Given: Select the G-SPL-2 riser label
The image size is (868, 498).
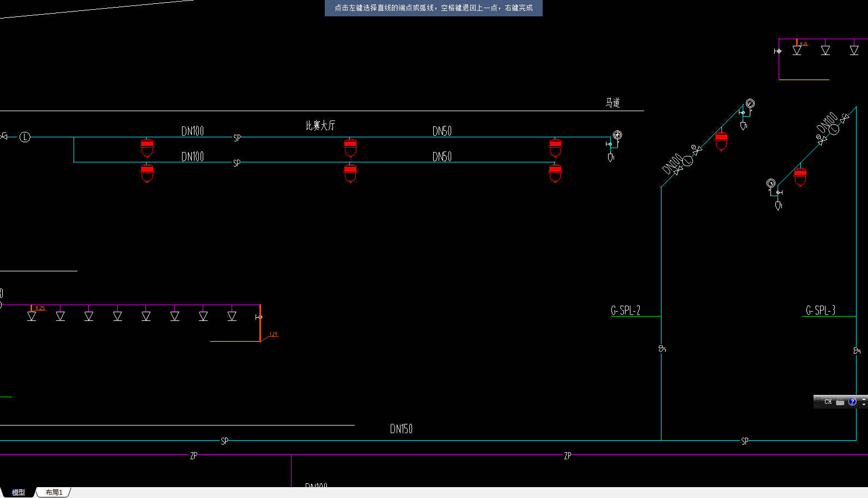Looking at the screenshot, I should pyautogui.click(x=626, y=310).
